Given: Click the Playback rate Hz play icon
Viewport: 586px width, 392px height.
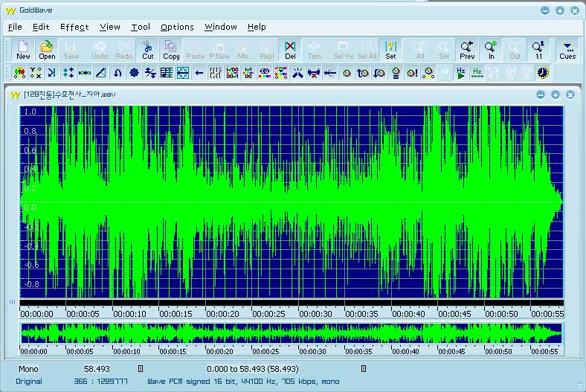Looking at the screenshot, I should [x=461, y=73].
